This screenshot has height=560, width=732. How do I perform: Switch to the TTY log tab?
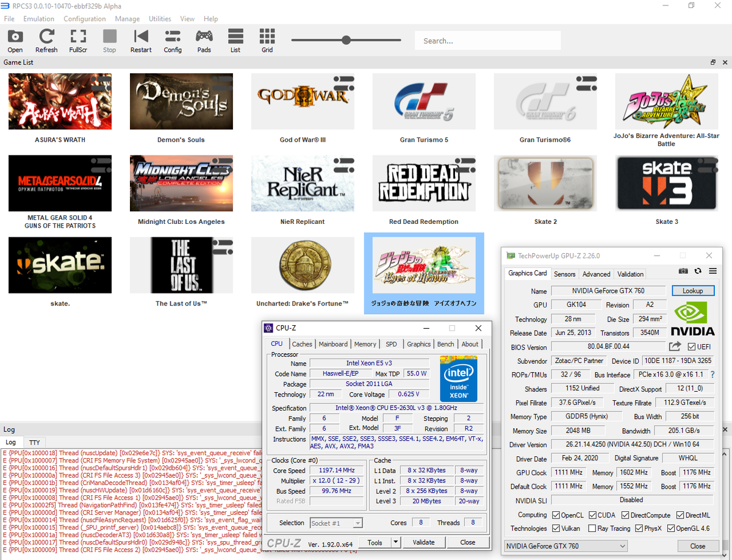(x=35, y=442)
